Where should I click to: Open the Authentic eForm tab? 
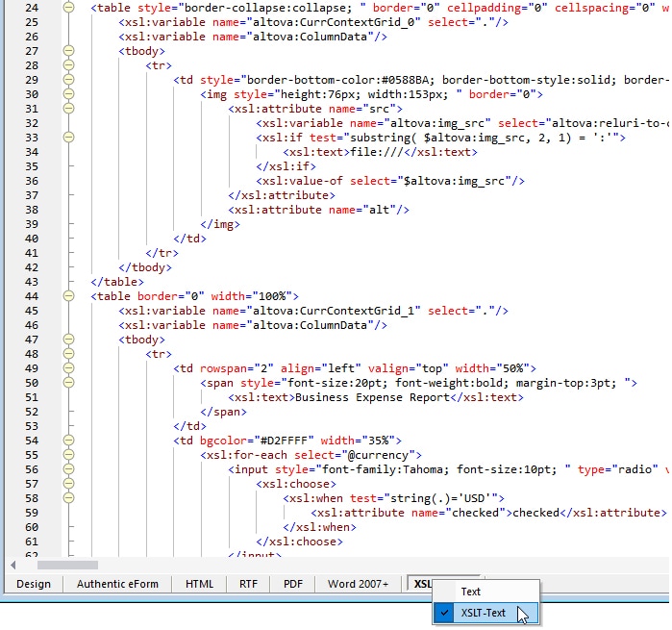click(x=117, y=584)
